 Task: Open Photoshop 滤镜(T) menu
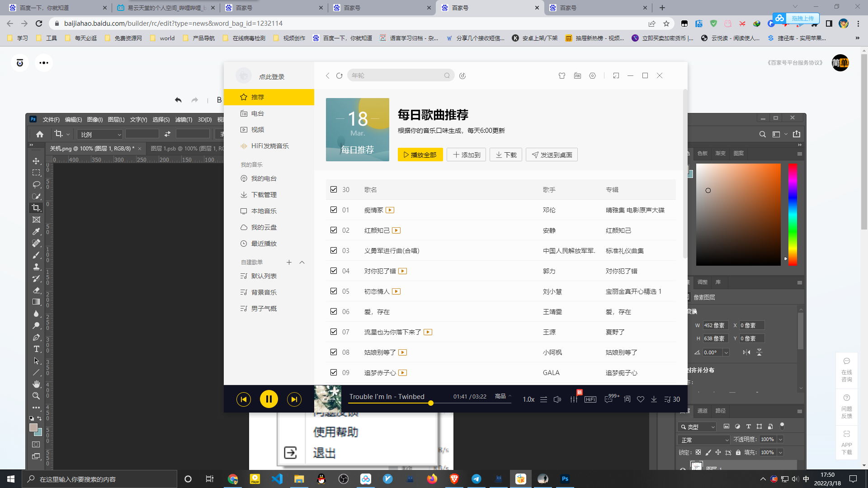(184, 120)
